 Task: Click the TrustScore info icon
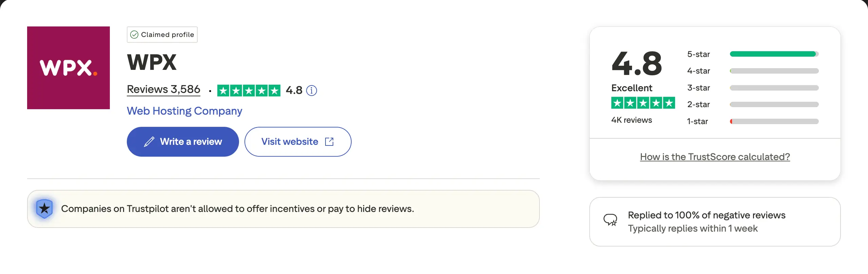[311, 91]
